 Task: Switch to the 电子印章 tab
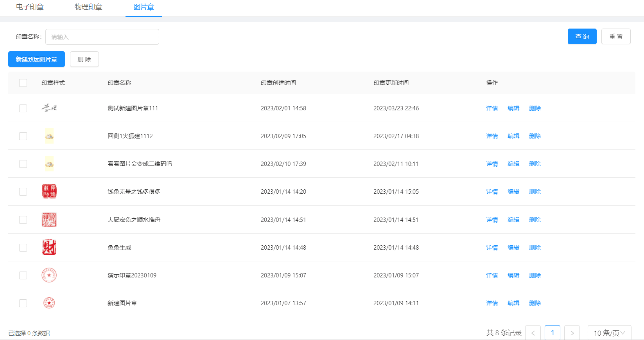[30, 7]
